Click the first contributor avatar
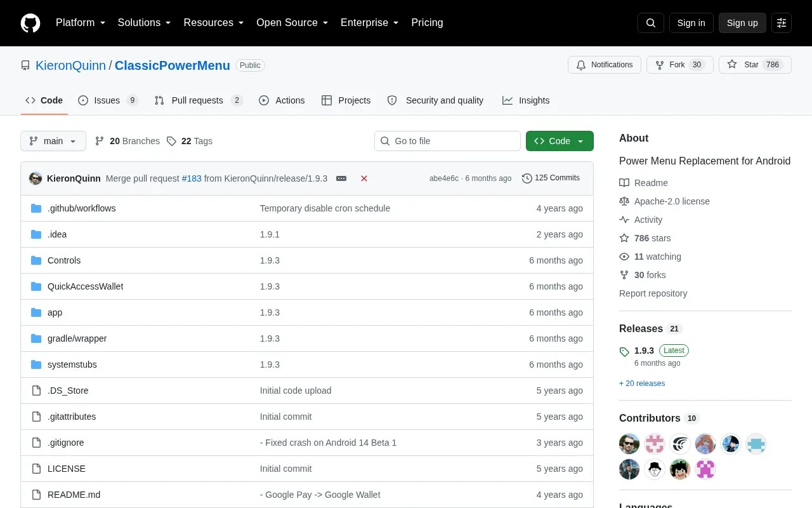The height and width of the screenshot is (508, 812). pyautogui.click(x=629, y=444)
